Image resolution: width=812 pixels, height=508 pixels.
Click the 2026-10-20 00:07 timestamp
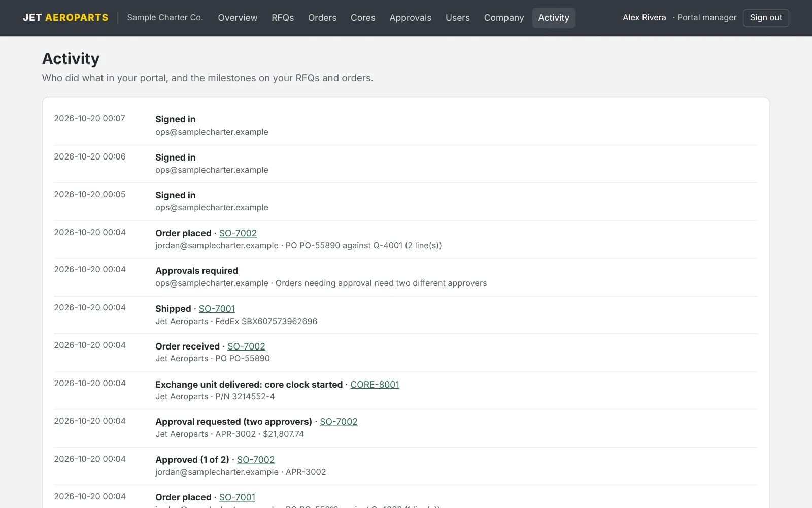[x=90, y=119]
